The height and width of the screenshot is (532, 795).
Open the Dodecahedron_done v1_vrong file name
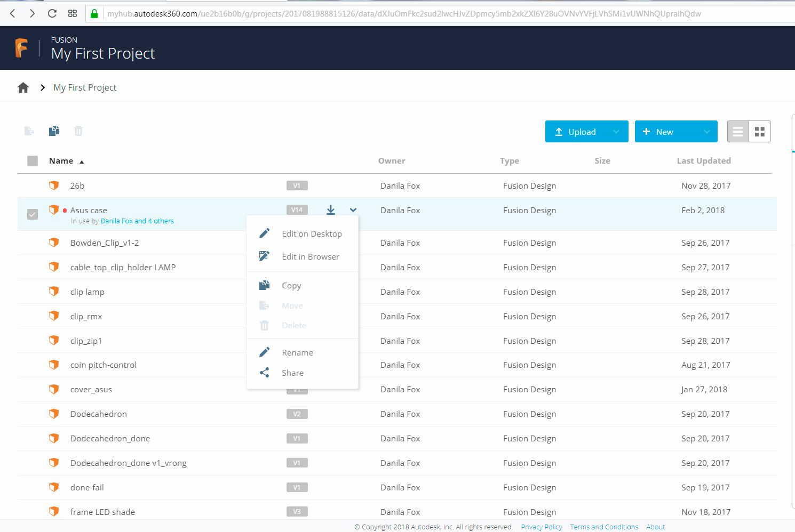click(x=129, y=463)
